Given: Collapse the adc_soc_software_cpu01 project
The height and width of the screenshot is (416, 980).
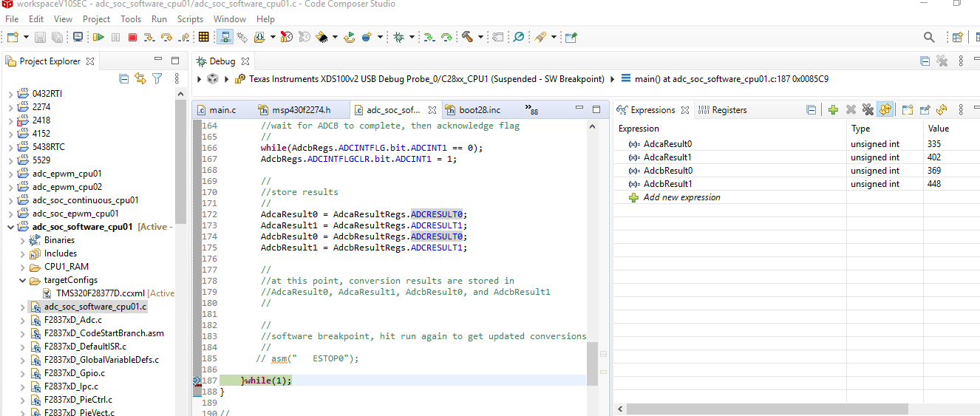Looking at the screenshot, I should click(10, 227).
